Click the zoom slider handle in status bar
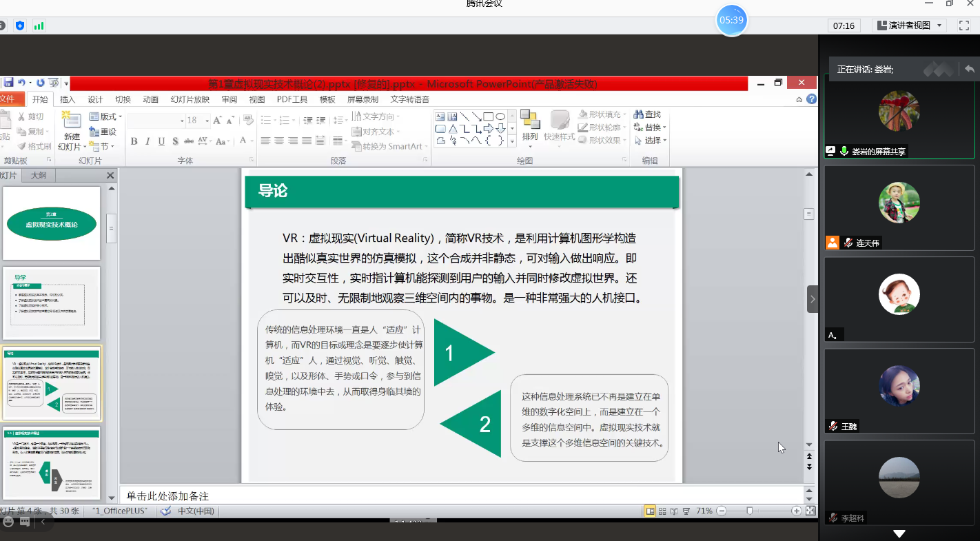 click(x=749, y=511)
